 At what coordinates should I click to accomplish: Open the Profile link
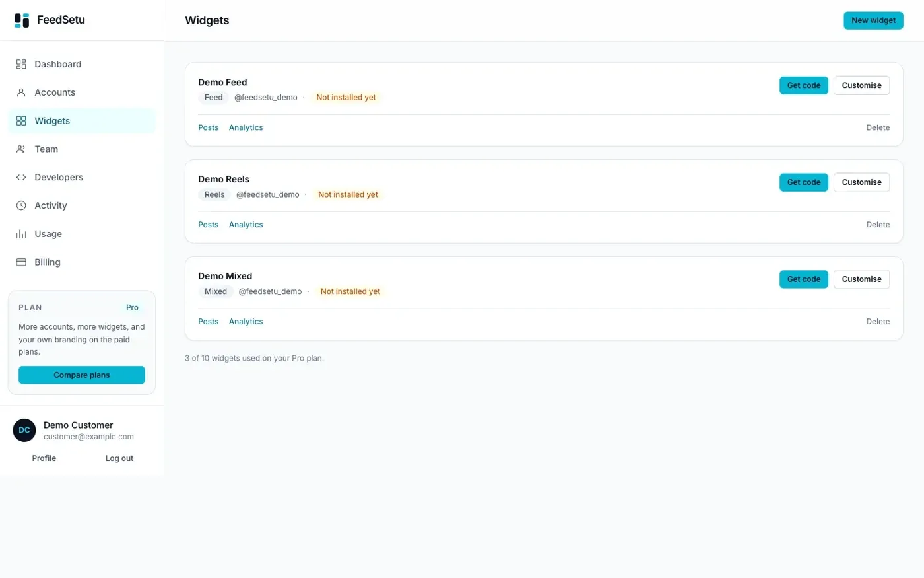click(x=44, y=458)
